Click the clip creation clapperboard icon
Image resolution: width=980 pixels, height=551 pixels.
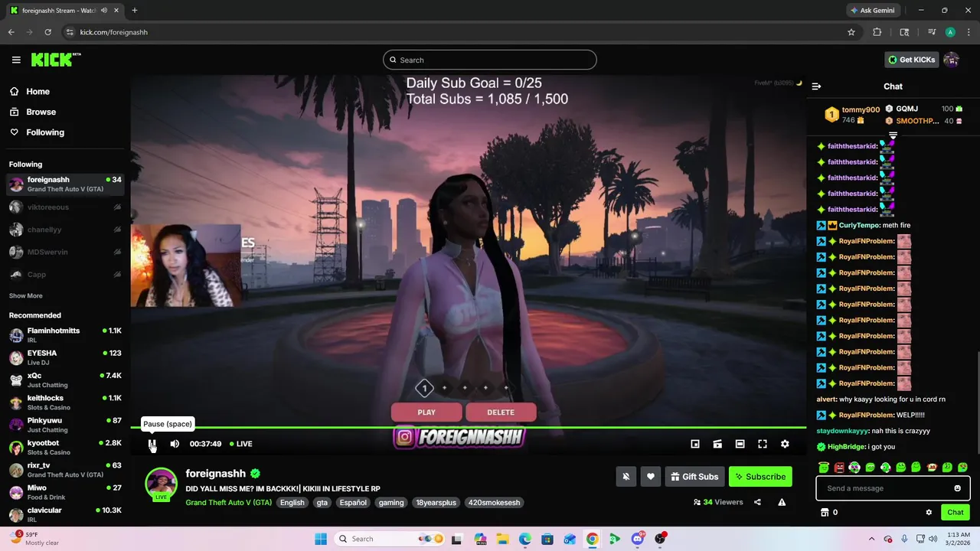coord(717,444)
